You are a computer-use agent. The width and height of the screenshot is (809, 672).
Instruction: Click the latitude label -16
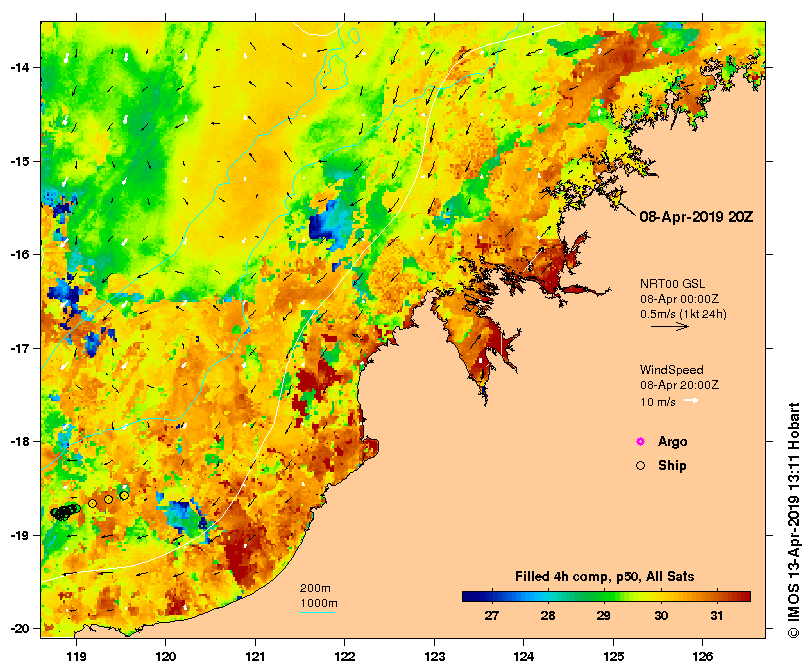[x=20, y=254]
